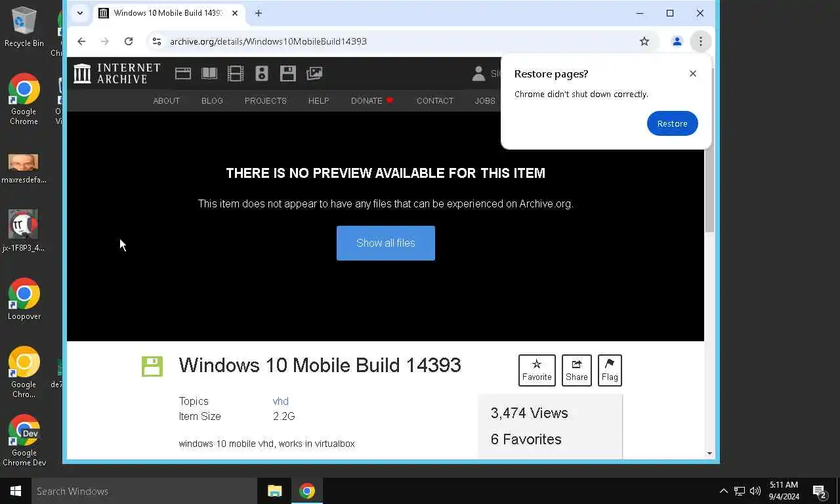Close the Windows 10 Mobile Build tab
Viewport: 840px width, 504px height.
tap(235, 13)
